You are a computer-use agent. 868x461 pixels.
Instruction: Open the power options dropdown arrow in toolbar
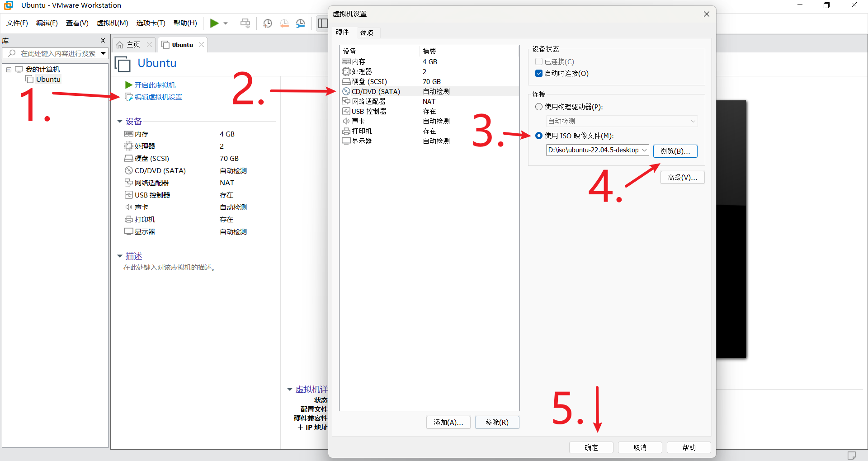click(226, 24)
